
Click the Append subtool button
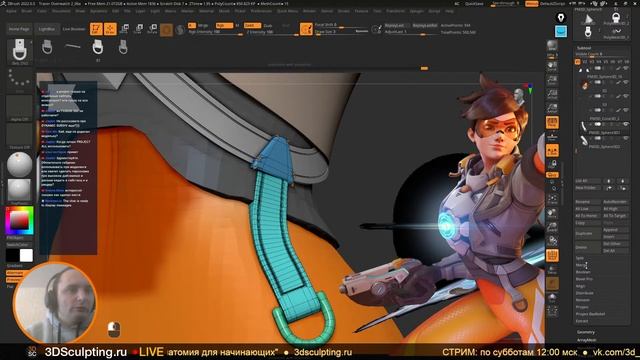[x=616, y=230]
